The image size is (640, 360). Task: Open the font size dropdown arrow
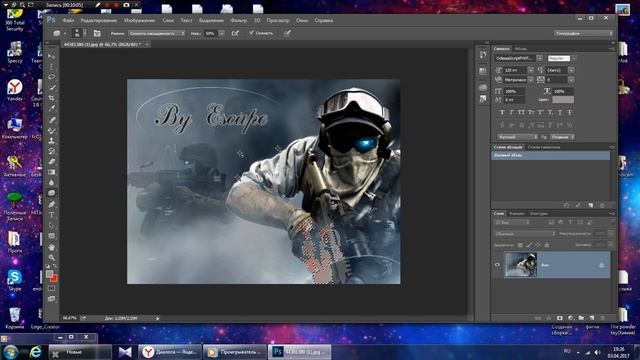tap(531, 70)
